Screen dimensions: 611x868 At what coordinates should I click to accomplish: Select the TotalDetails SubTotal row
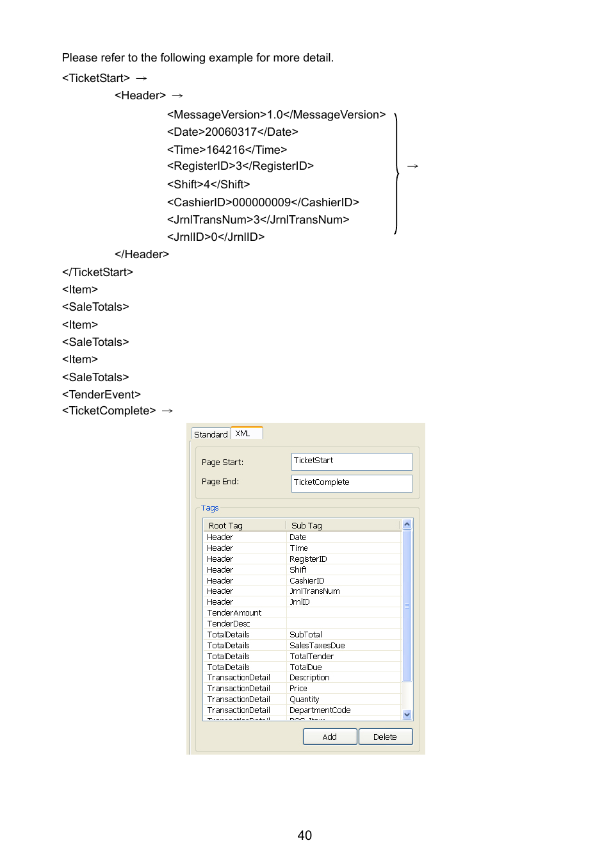(x=302, y=635)
